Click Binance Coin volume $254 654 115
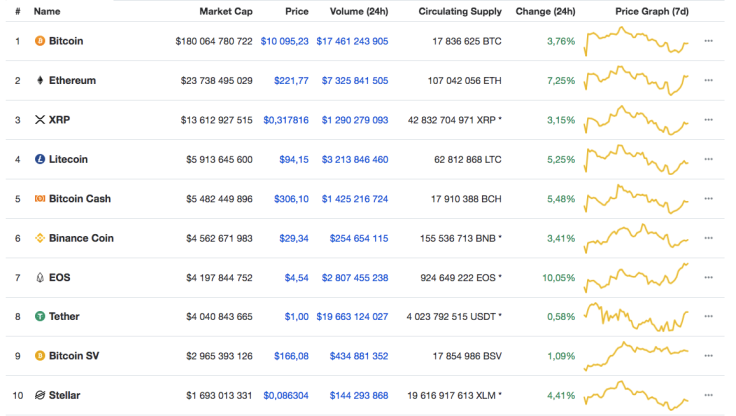736x416 pixels. tap(359, 239)
